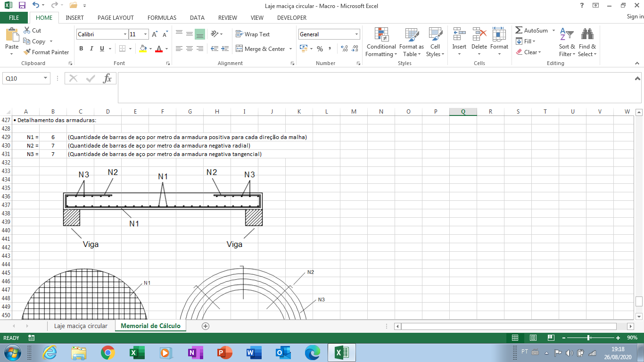
Task: Click the zoom slider handle
Action: tap(589, 338)
